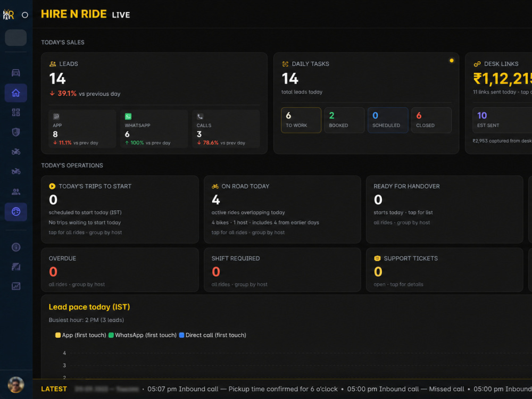Click the play icon beside Today's Trips
This screenshot has width=532, height=399.
tap(52, 186)
